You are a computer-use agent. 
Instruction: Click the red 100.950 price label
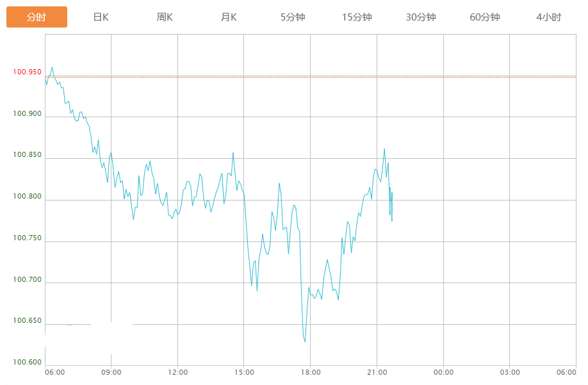coord(27,72)
